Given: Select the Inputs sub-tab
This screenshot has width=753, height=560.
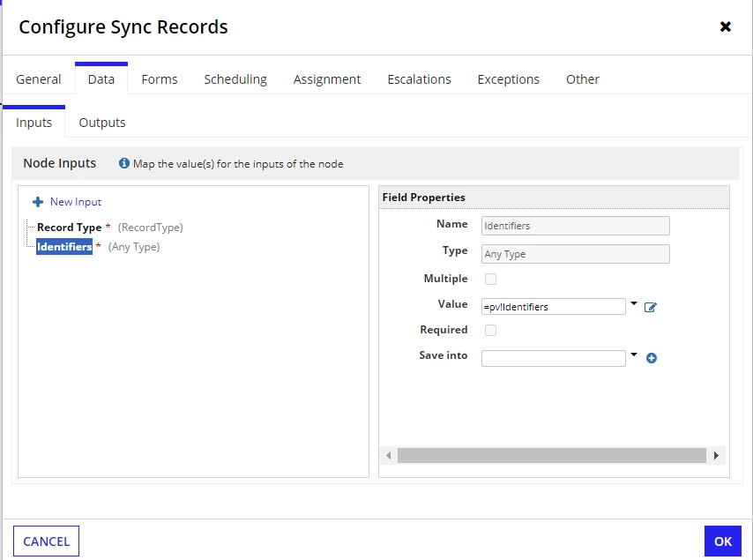Looking at the screenshot, I should [34, 123].
